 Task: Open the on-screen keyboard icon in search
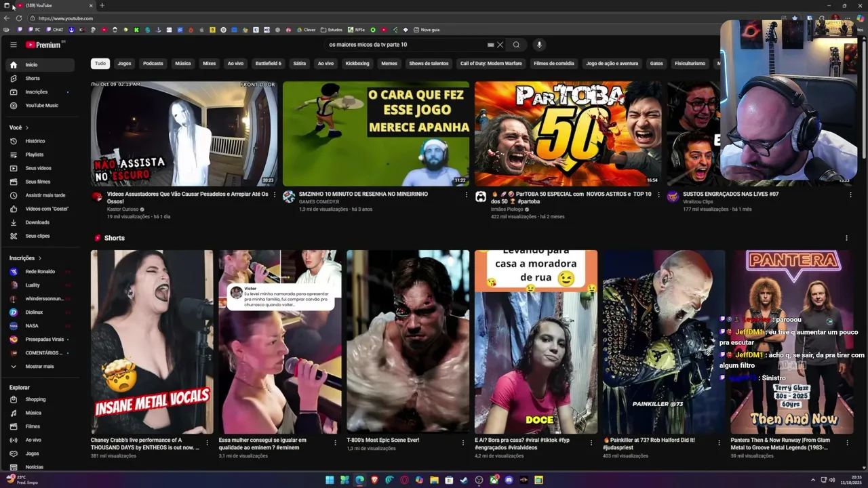click(490, 45)
